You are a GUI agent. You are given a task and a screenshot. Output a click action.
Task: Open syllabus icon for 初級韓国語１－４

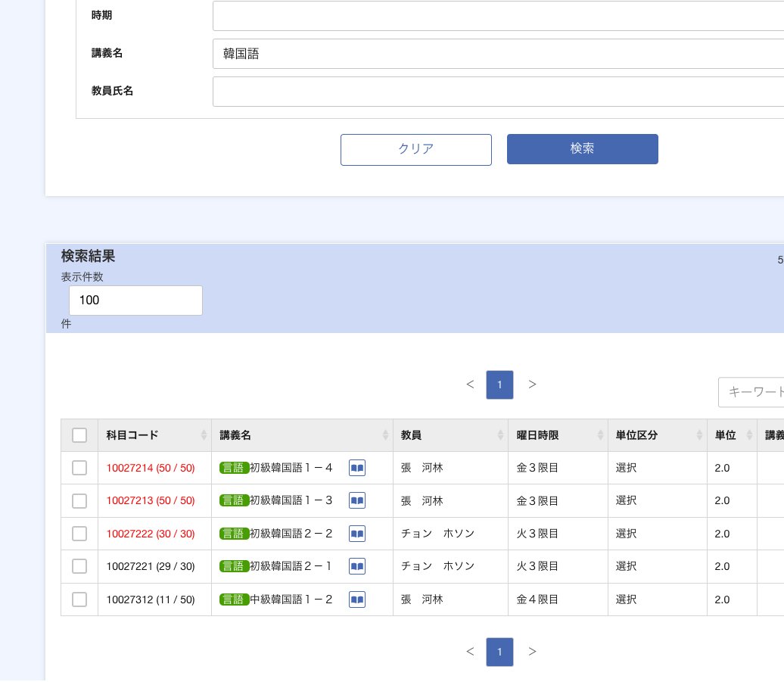[x=356, y=468]
